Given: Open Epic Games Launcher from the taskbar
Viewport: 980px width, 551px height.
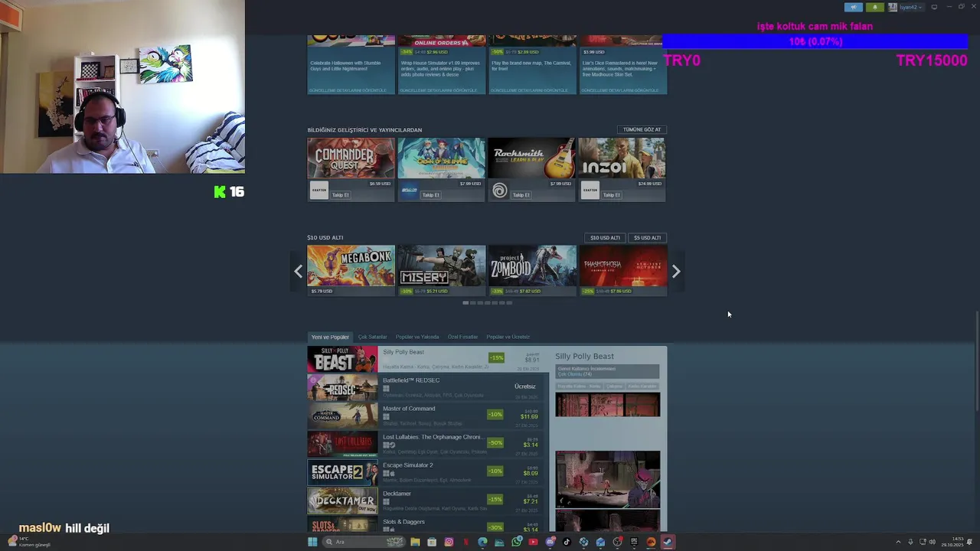Looking at the screenshot, I should (x=634, y=542).
